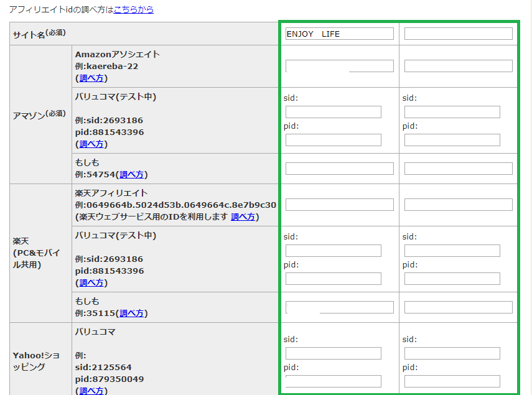Click 楽天アフィリエイト field in second column
532x395 pixels.
click(x=459, y=205)
